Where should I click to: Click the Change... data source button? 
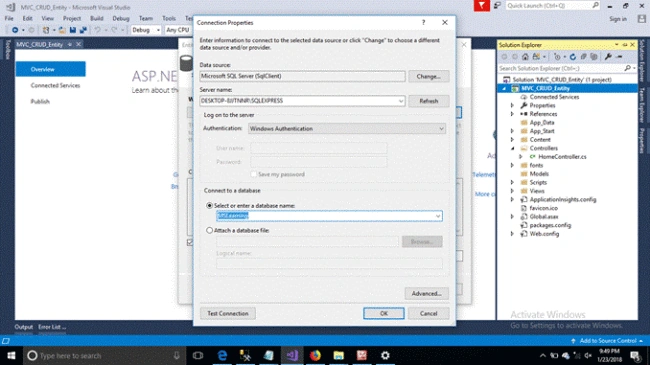(428, 76)
